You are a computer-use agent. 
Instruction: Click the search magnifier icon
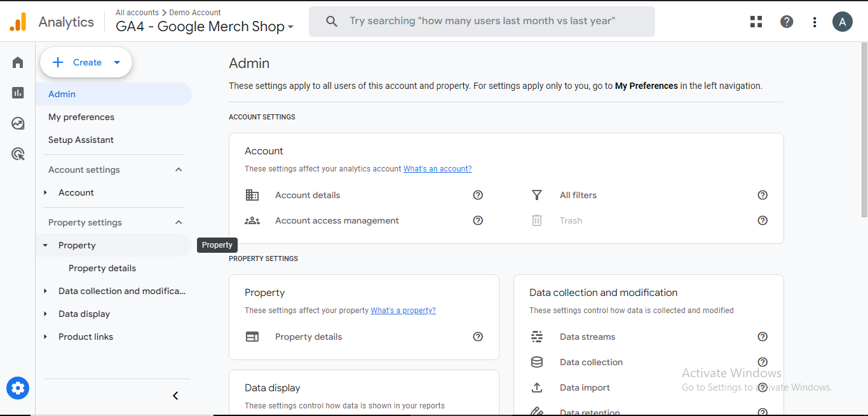tap(332, 21)
